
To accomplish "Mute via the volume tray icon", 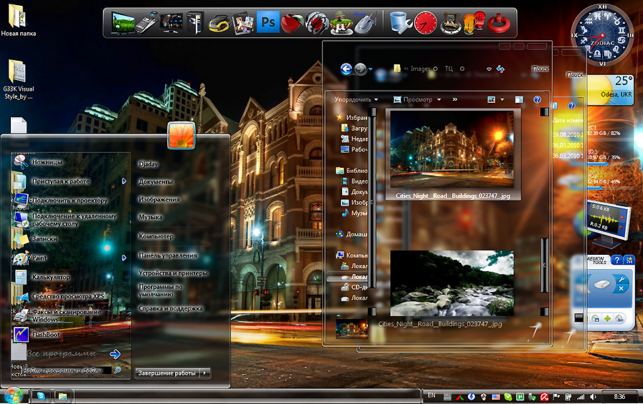I will [x=593, y=397].
